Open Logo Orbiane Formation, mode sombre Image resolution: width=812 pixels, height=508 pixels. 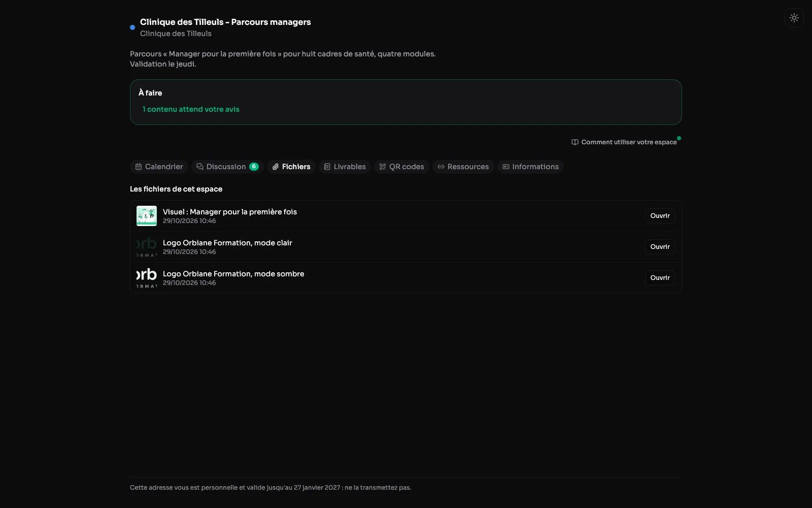660,278
